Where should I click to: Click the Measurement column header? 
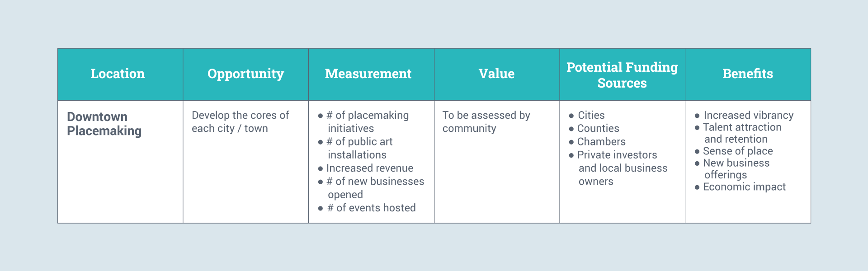point(368,74)
